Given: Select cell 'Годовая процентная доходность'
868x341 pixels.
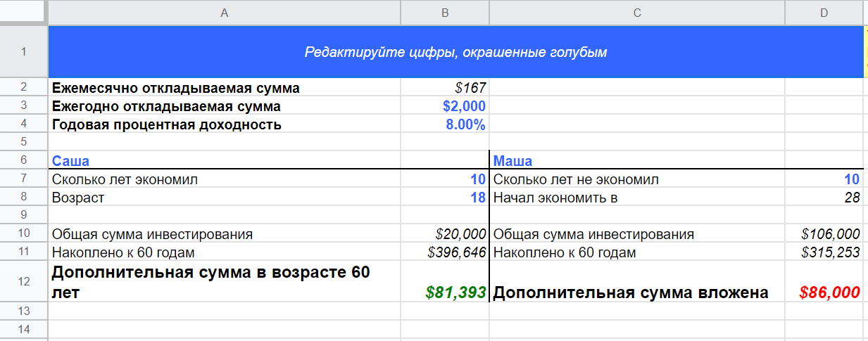Looking at the screenshot, I should [x=225, y=124].
